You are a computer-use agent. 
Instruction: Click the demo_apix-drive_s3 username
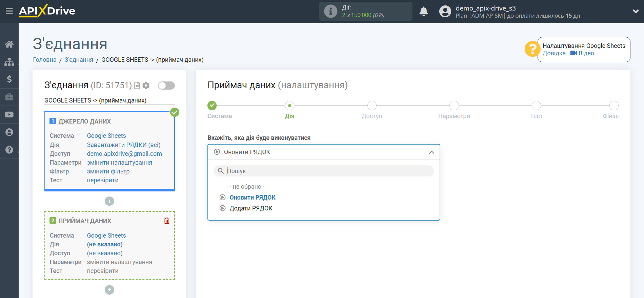click(486, 8)
